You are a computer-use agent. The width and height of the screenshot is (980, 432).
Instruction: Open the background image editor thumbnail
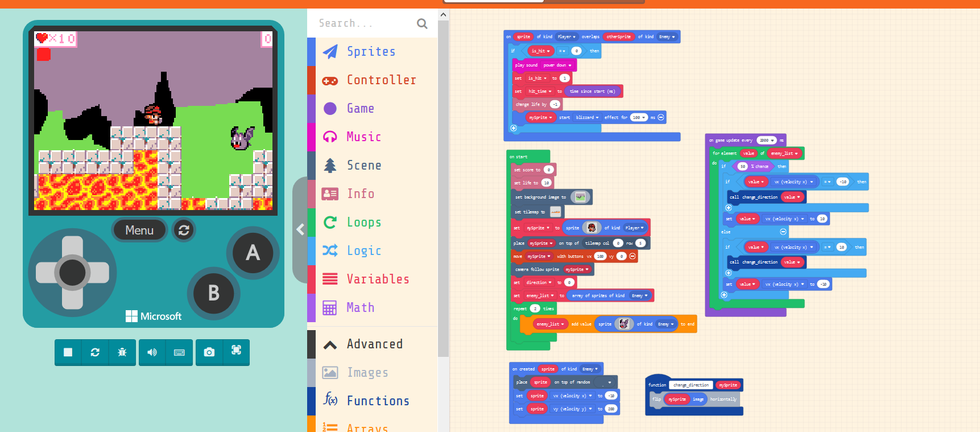tap(580, 197)
